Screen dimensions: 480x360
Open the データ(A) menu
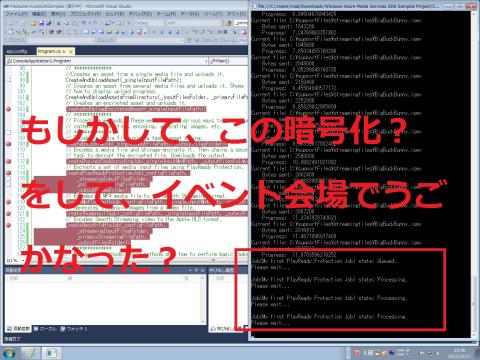(x=190, y=14)
